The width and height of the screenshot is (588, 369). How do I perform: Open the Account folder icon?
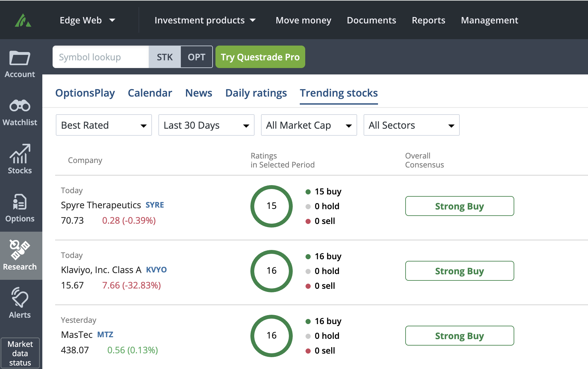tap(20, 58)
